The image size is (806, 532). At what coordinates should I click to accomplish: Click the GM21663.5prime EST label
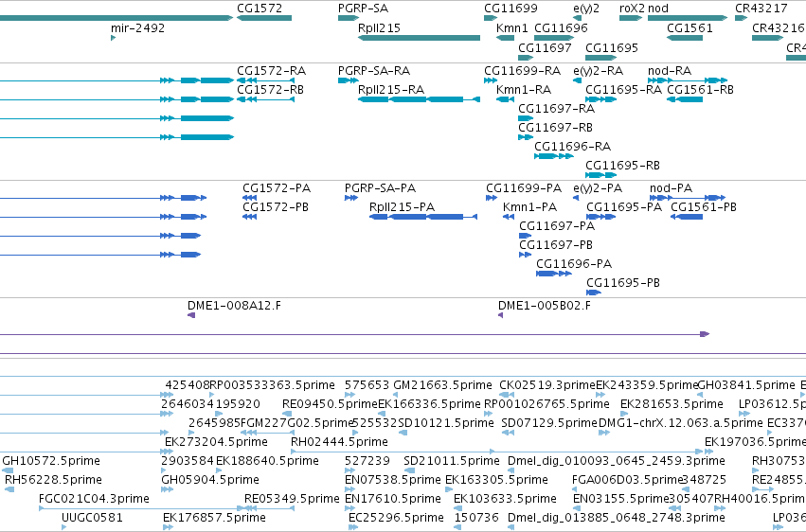pyautogui.click(x=442, y=385)
